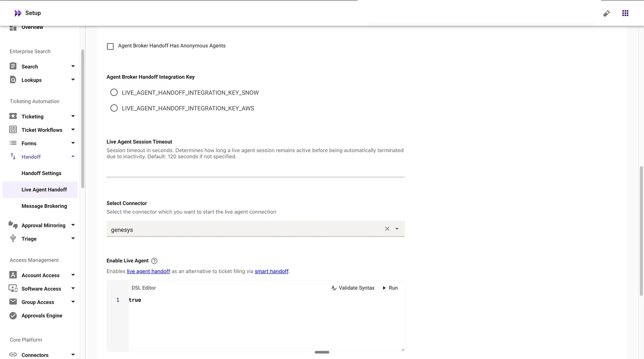644x359 pixels.
Task: Open Handoff Settings page
Action: (x=41, y=173)
